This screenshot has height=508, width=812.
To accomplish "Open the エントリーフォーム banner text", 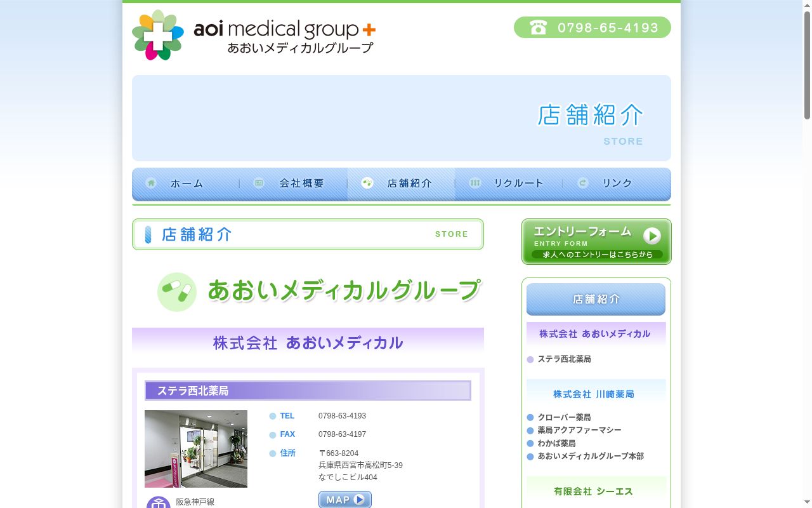I will tap(582, 231).
